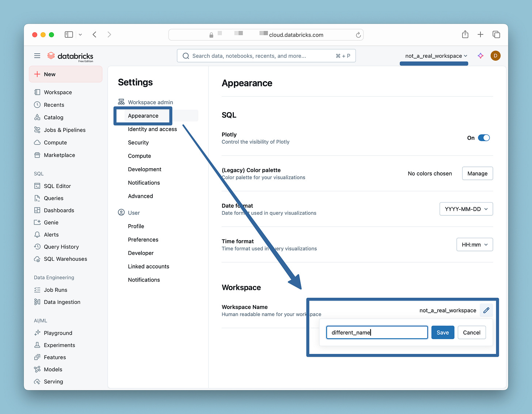The width and height of the screenshot is (532, 414).
Task: Select Identity and access settings
Action: 152,129
